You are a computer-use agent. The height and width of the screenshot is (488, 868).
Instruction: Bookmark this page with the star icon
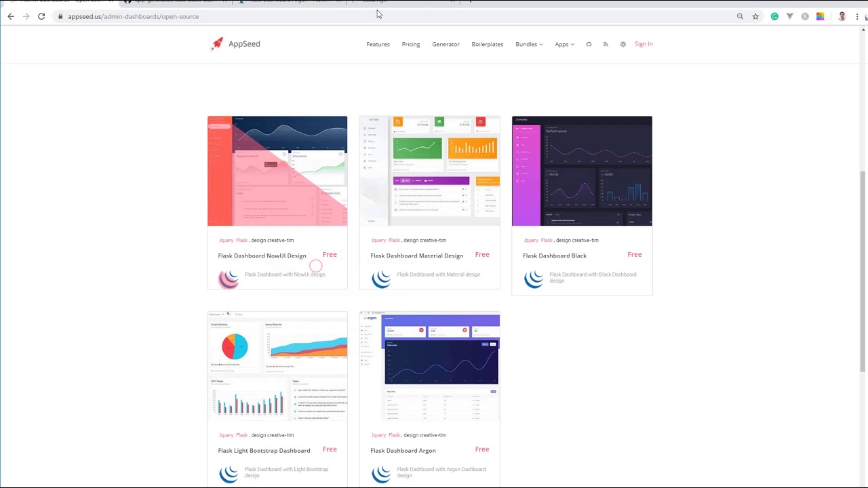755,16
